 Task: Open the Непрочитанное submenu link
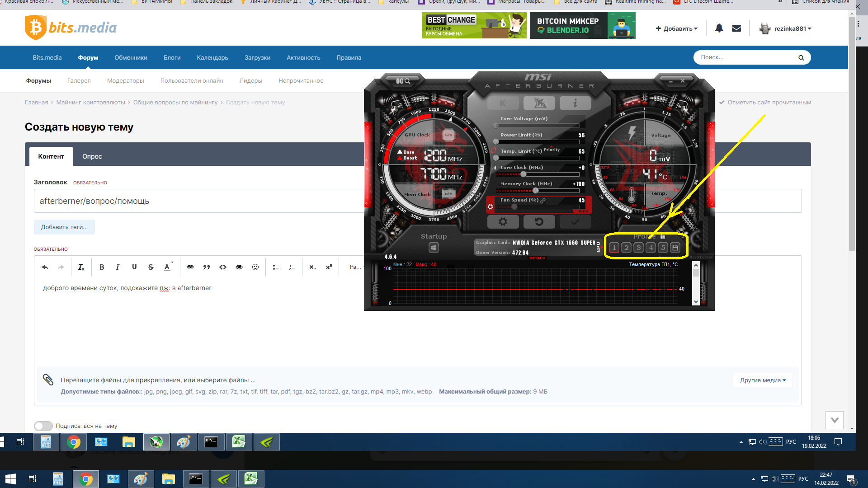click(301, 81)
